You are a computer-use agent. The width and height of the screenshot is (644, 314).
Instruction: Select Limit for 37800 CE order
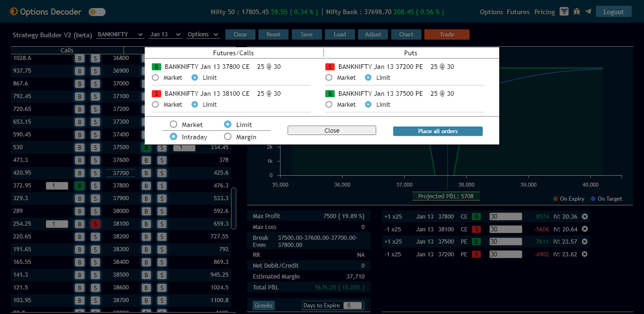(195, 77)
